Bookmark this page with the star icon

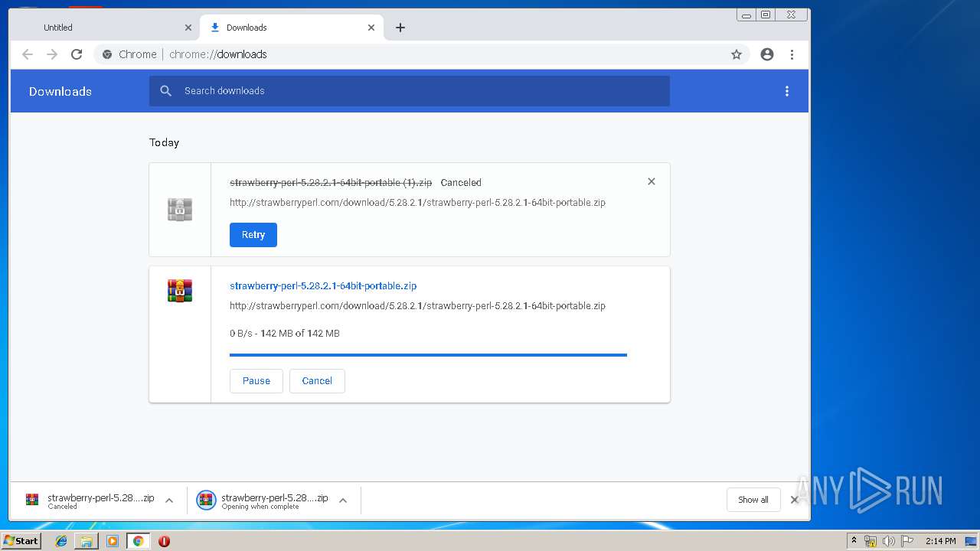pos(737,54)
